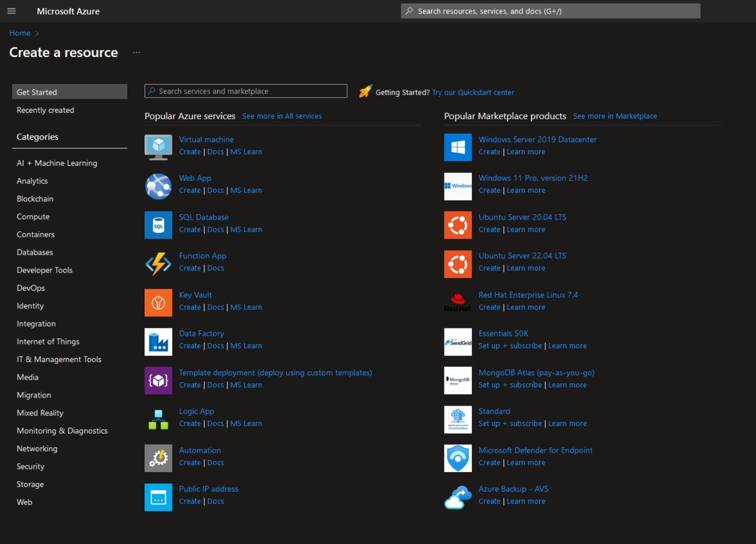Screen dimensions: 756x544
Task: Open Docs link for Web App
Action: pyautogui.click(x=216, y=190)
